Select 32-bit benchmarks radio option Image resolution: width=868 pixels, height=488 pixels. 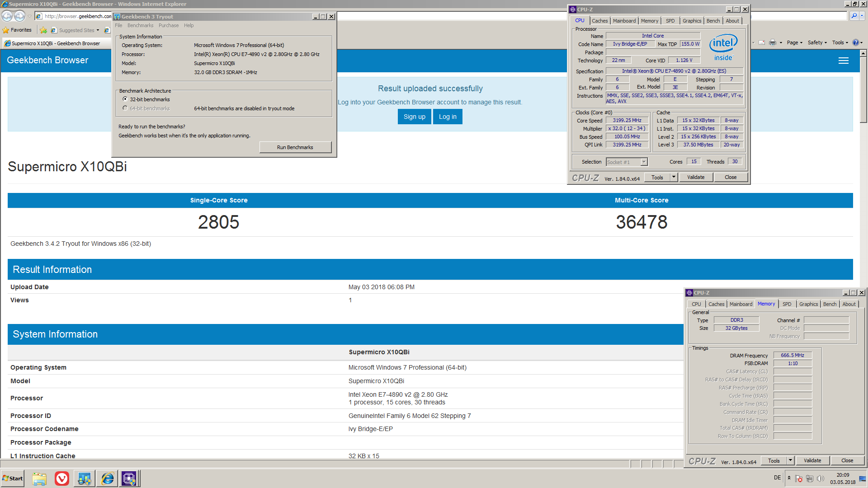[x=125, y=99]
